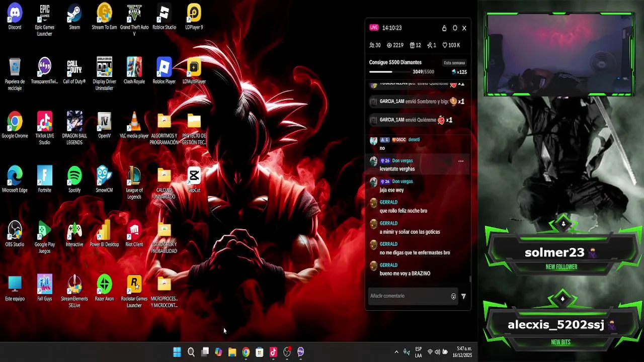644x362 pixels.
Task: Select the Steam desktop icon
Action: tap(74, 17)
